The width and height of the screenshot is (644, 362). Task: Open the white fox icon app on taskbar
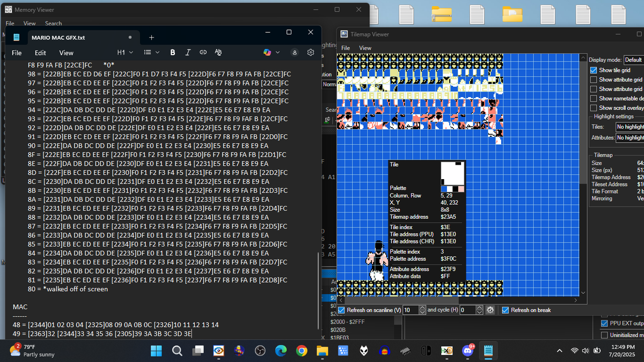click(364, 351)
